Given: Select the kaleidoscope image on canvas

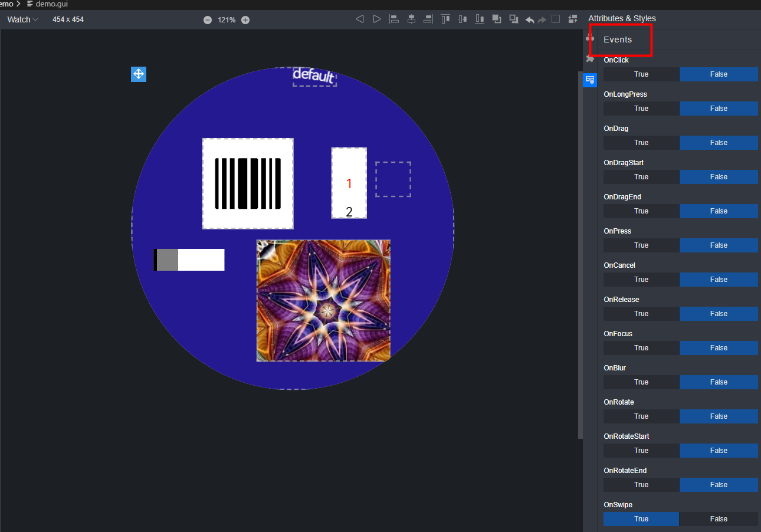Looking at the screenshot, I should click(323, 300).
